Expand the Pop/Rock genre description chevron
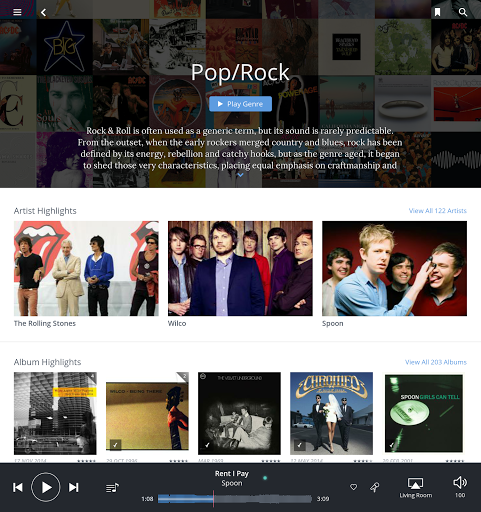 point(240,175)
